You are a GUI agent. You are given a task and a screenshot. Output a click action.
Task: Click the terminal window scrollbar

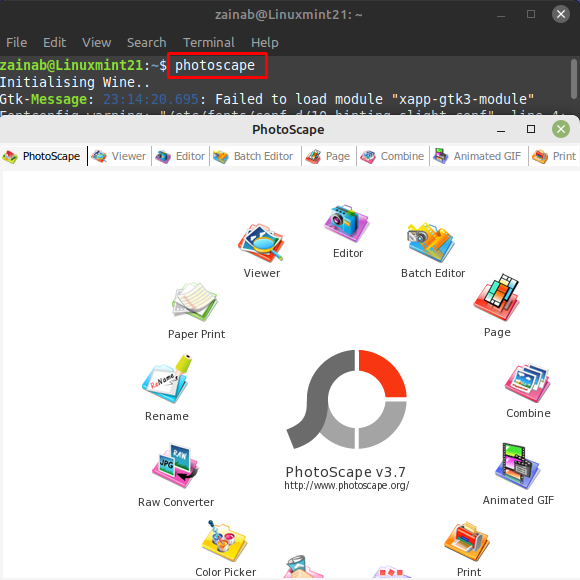574,78
